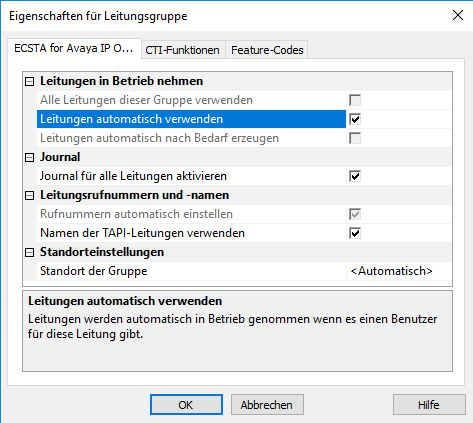Uncheck Namen der TAPI-Leitungen verwenden

point(355,233)
